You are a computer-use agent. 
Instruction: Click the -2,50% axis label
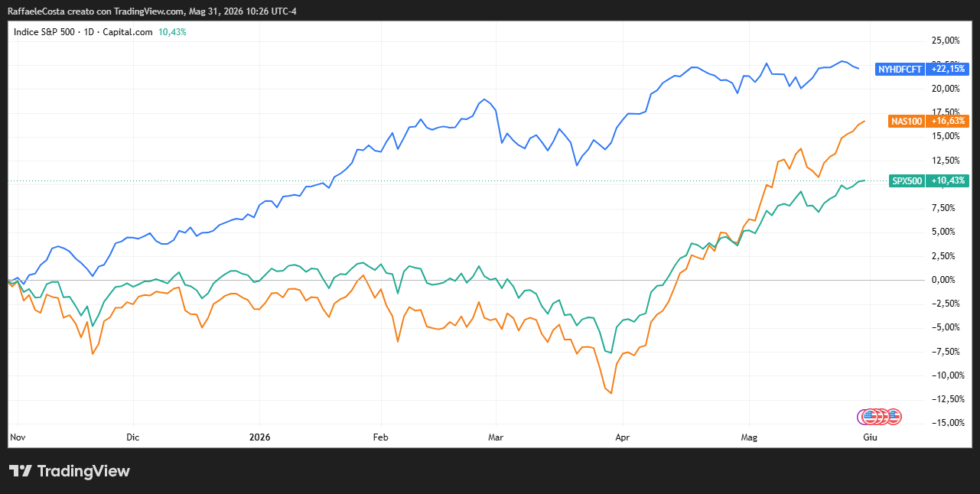(946, 304)
